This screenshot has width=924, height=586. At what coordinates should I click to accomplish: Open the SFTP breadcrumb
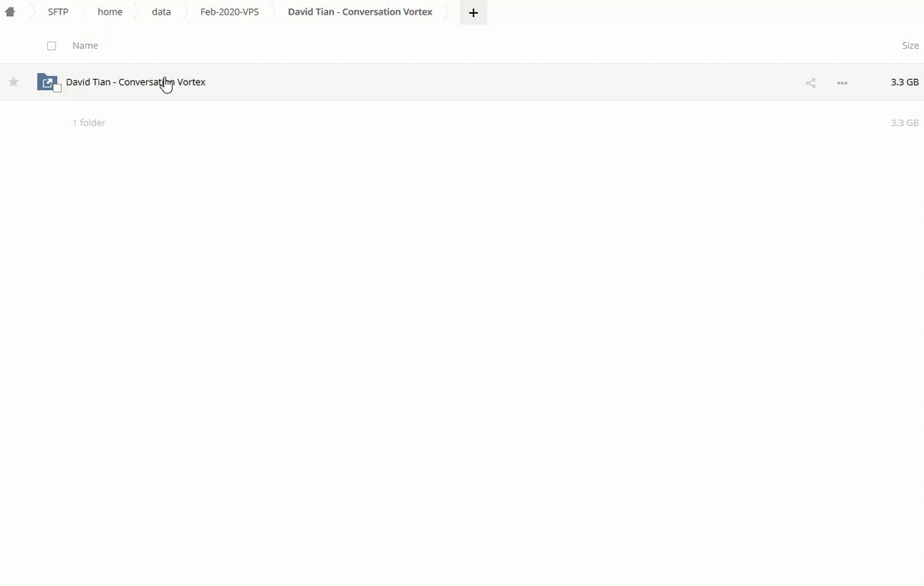pyautogui.click(x=58, y=12)
